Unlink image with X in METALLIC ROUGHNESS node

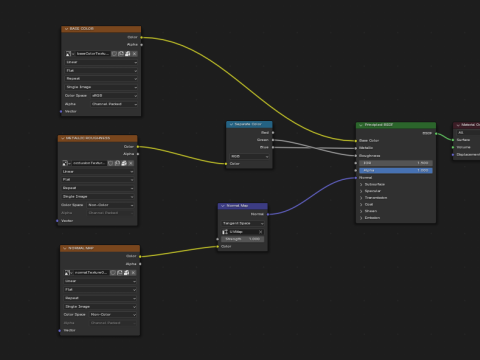click(131, 163)
